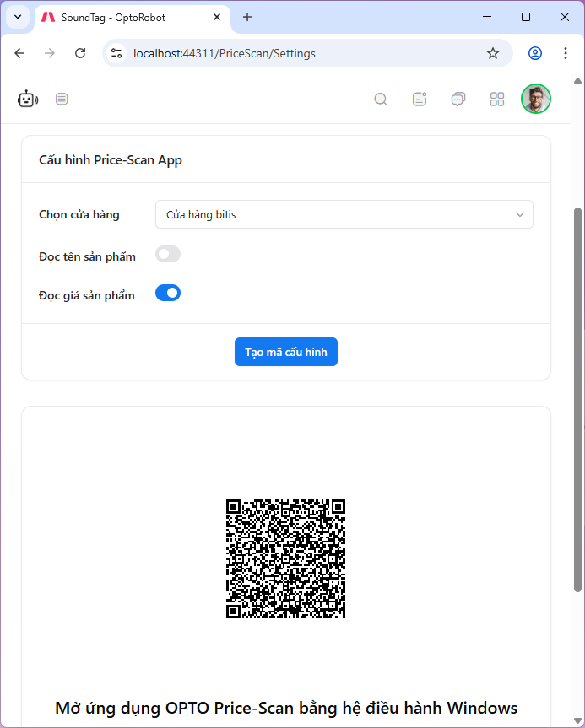Close the SoundTag - OptoRobot tab
Image resolution: width=585 pixels, height=728 pixels.
(217, 17)
